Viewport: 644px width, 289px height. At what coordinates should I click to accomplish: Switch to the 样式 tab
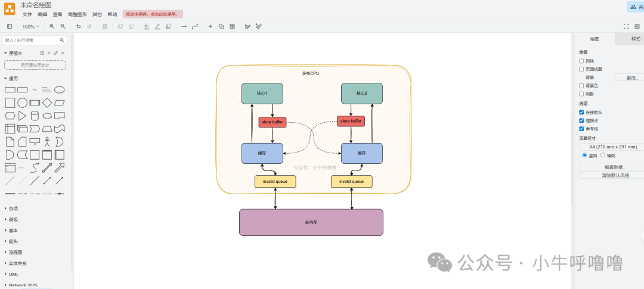635,39
